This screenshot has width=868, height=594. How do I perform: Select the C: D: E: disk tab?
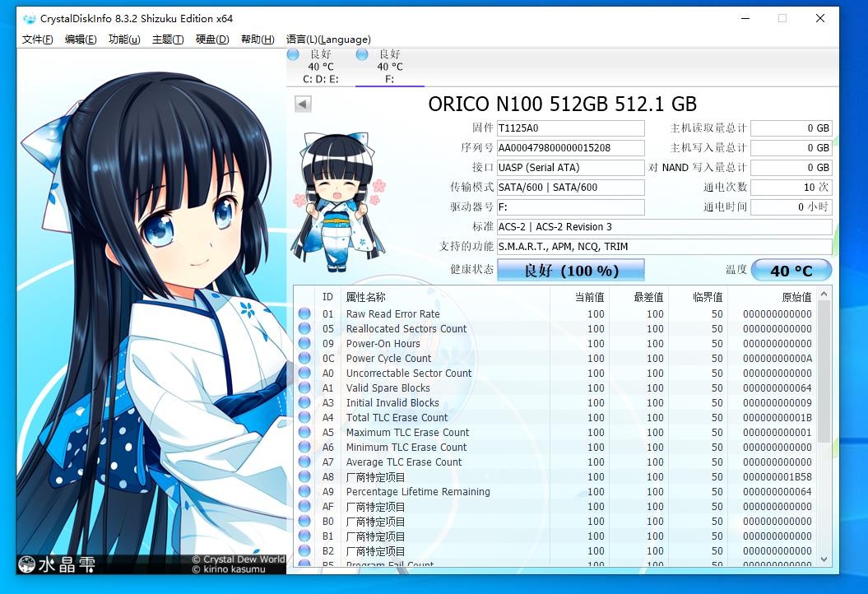tap(321, 67)
